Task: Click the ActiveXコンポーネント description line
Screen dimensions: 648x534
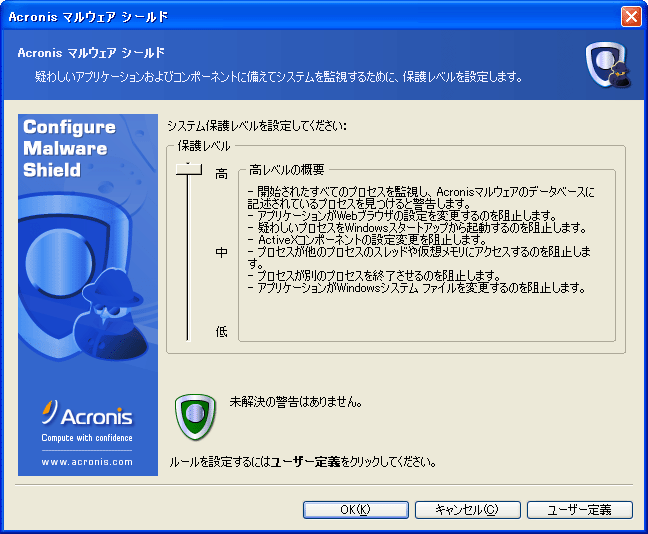Action: click(367, 240)
